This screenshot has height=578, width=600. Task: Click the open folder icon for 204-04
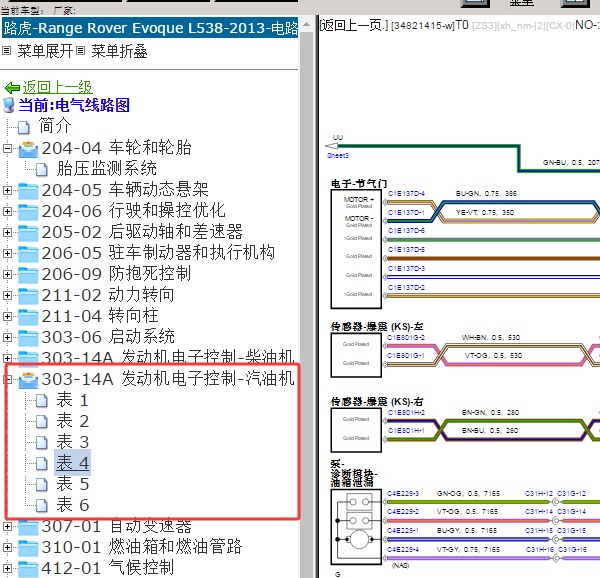pos(28,149)
